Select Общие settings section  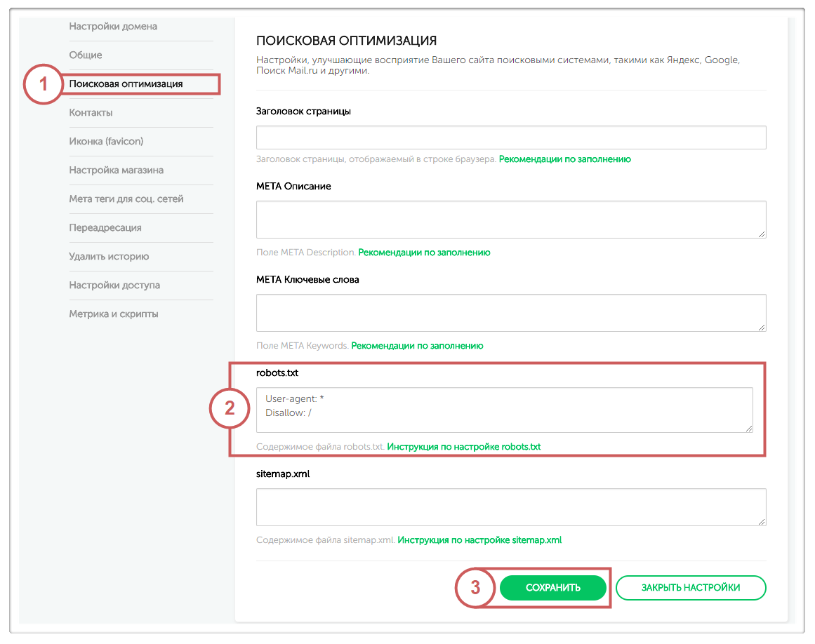[86, 55]
